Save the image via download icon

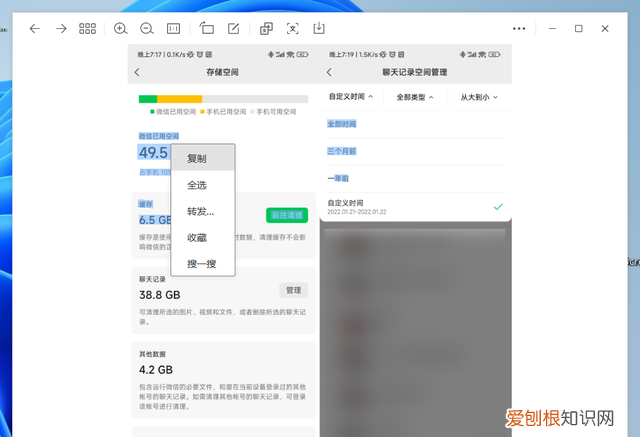click(x=319, y=28)
